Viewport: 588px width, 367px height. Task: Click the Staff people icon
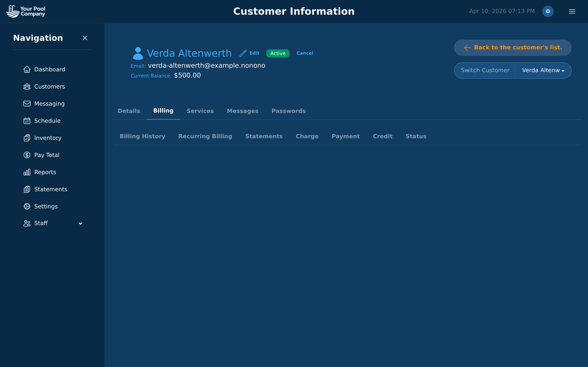(27, 223)
